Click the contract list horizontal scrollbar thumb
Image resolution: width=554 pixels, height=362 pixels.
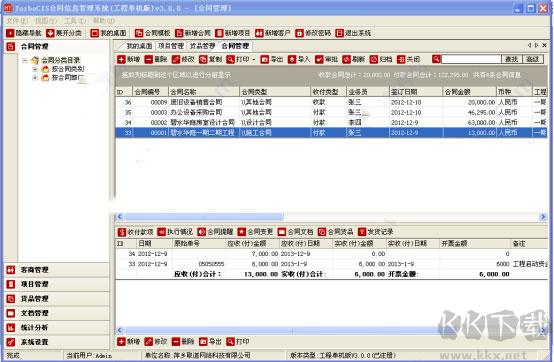[x=204, y=217]
